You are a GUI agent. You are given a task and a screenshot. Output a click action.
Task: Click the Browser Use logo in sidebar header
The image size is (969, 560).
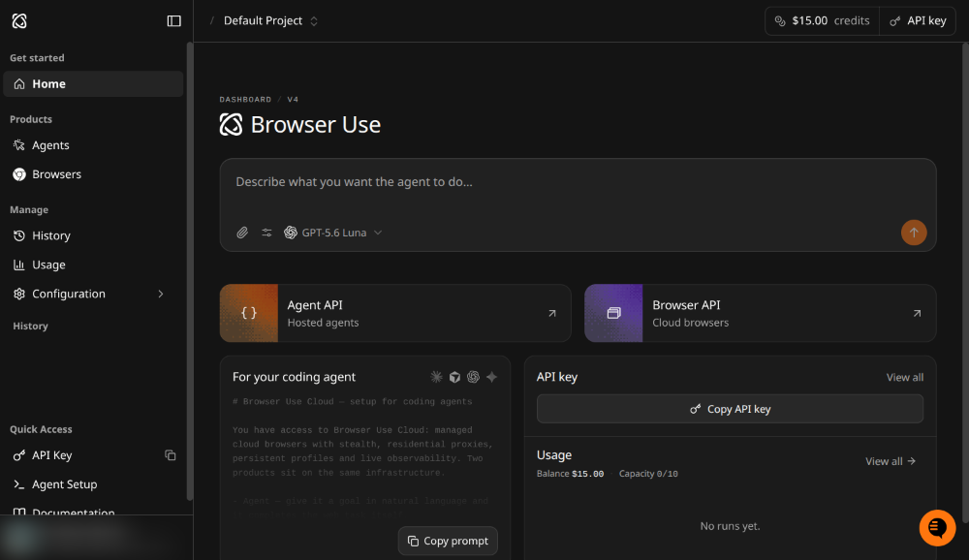coord(19,21)
